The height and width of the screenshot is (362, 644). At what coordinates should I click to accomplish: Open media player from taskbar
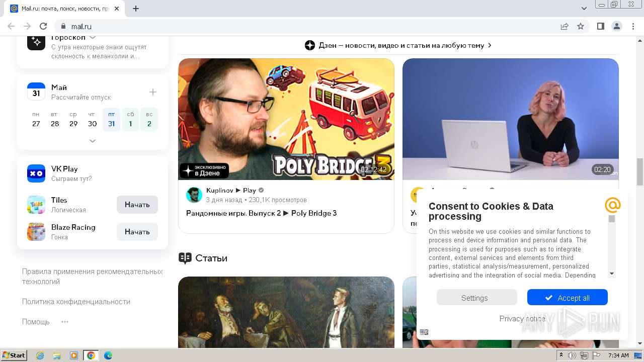[x=74, y=355]
